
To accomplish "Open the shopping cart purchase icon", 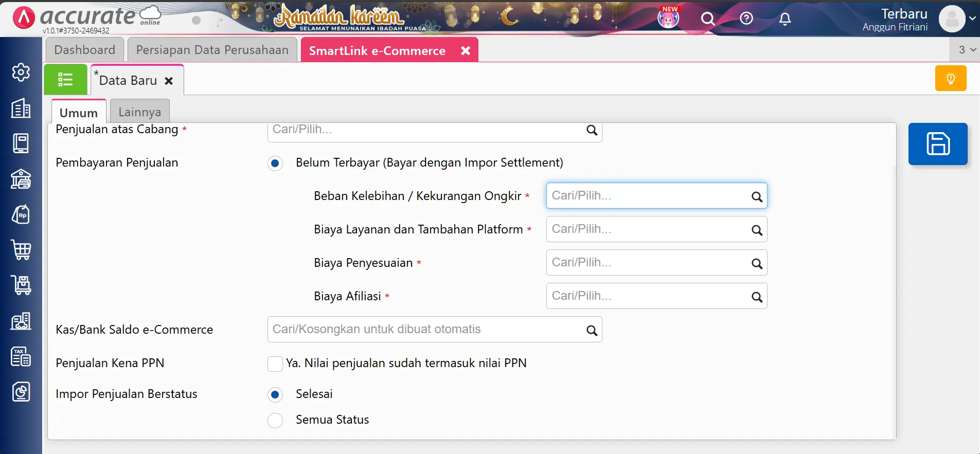I will coord(21,250).
